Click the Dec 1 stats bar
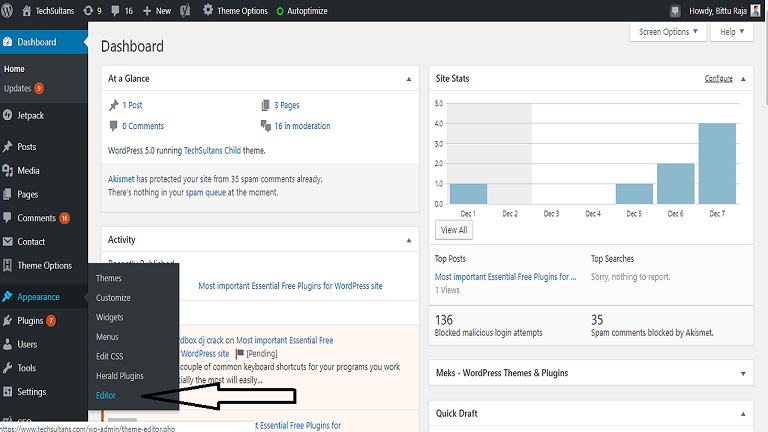The height and width of the screenshot is (432, 768). click(468, 194)
